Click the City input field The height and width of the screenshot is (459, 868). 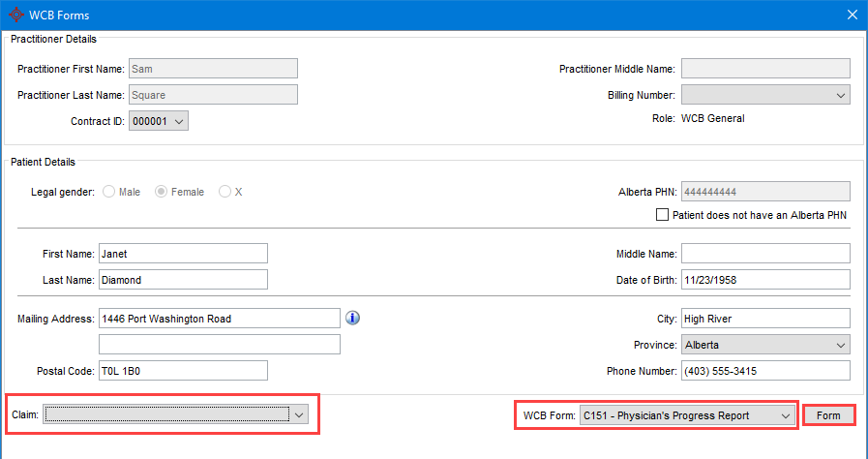pyautogui.click(x=764, y=319)
